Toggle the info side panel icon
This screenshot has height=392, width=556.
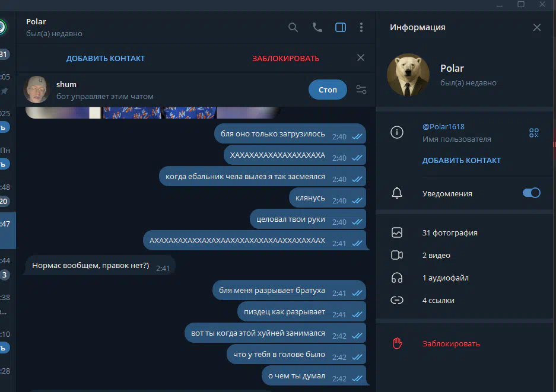(x=341, y=27)
